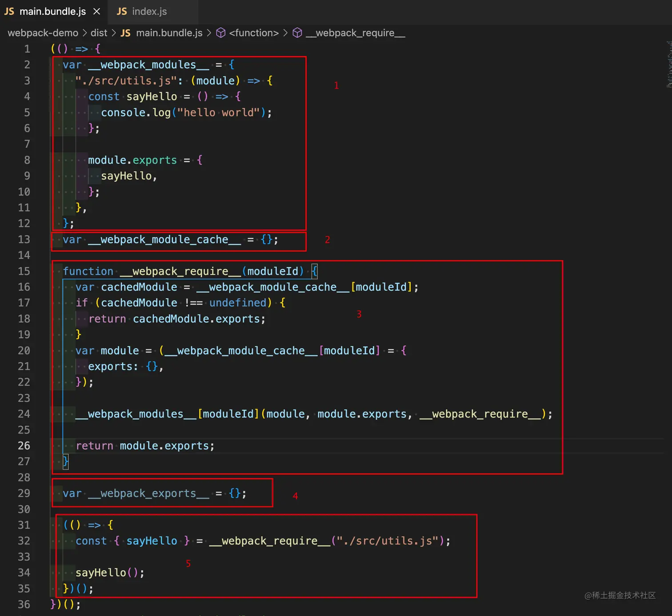Click on "__webpack_module_cache__" on line 13
Screen dimensions: 672x616
[x=164, y=240]
